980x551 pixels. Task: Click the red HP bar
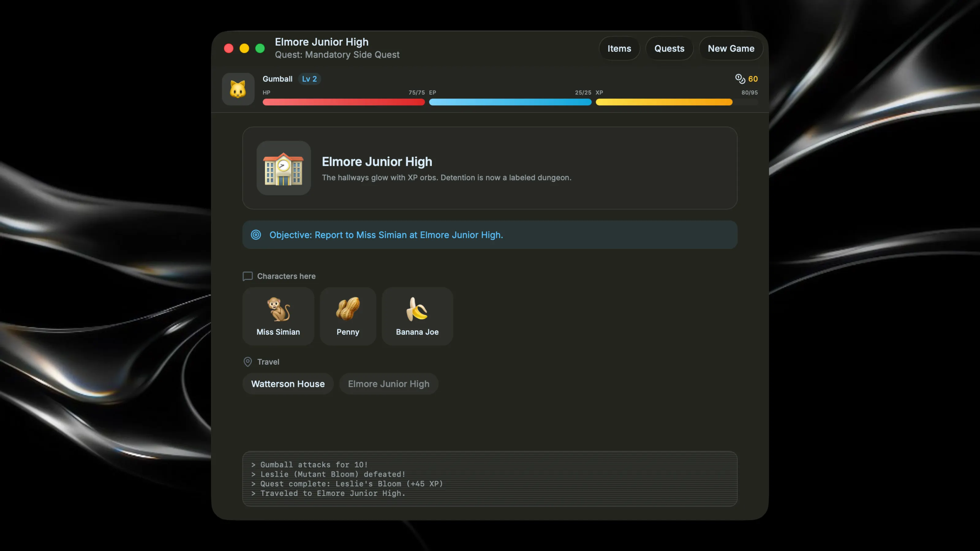pos(344,102)
